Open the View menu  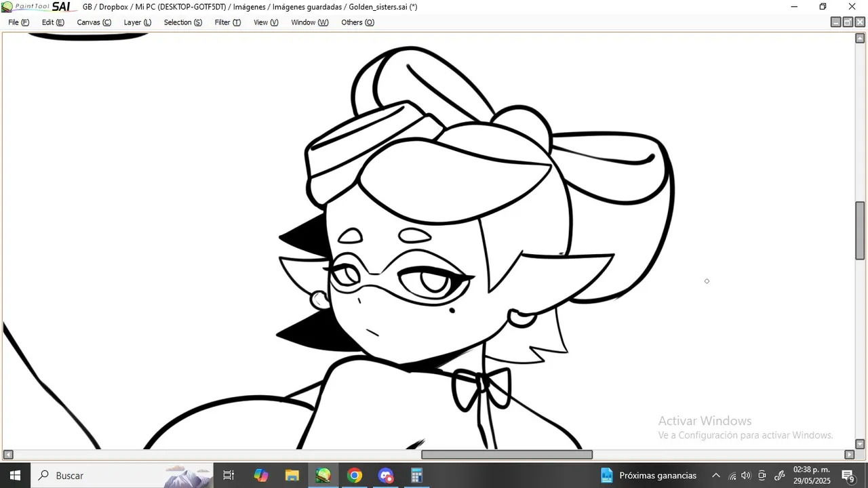tap(266, 22)
